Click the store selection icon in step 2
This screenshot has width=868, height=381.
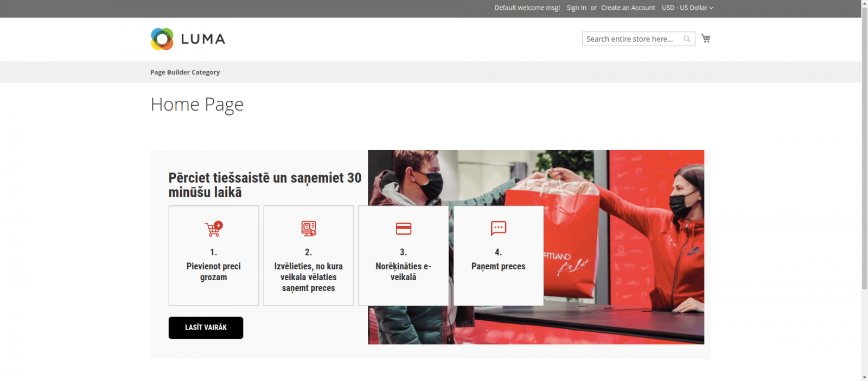309,229
